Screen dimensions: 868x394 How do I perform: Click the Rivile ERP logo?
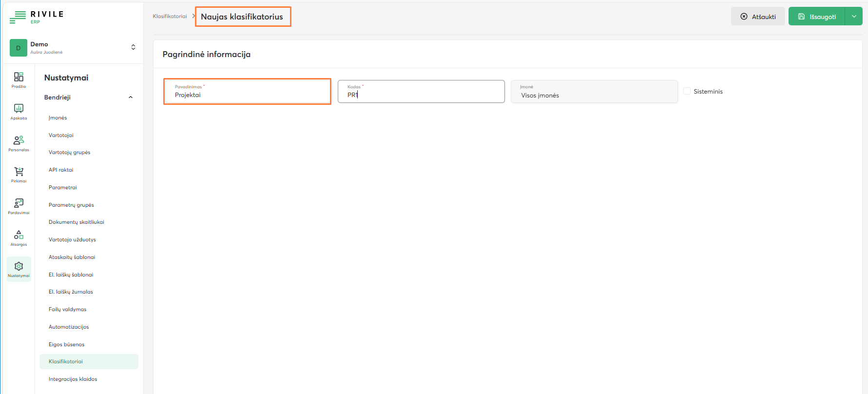[x=37, y=17]
